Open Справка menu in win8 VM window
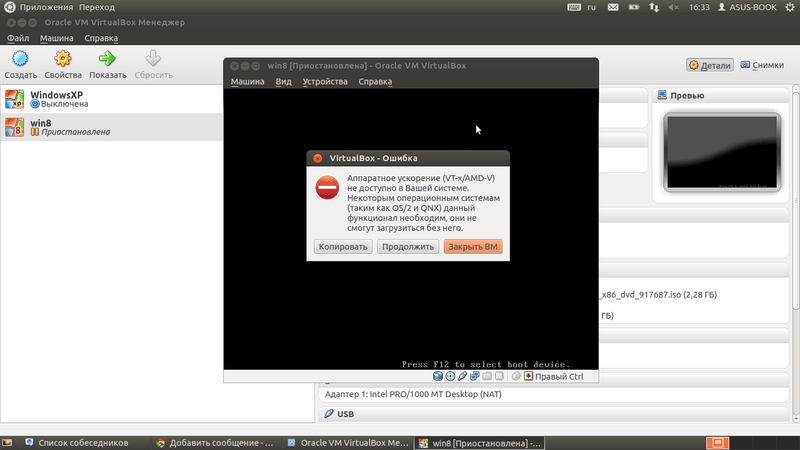This screenshot has width=800, height=450. [x=375, y=82]
